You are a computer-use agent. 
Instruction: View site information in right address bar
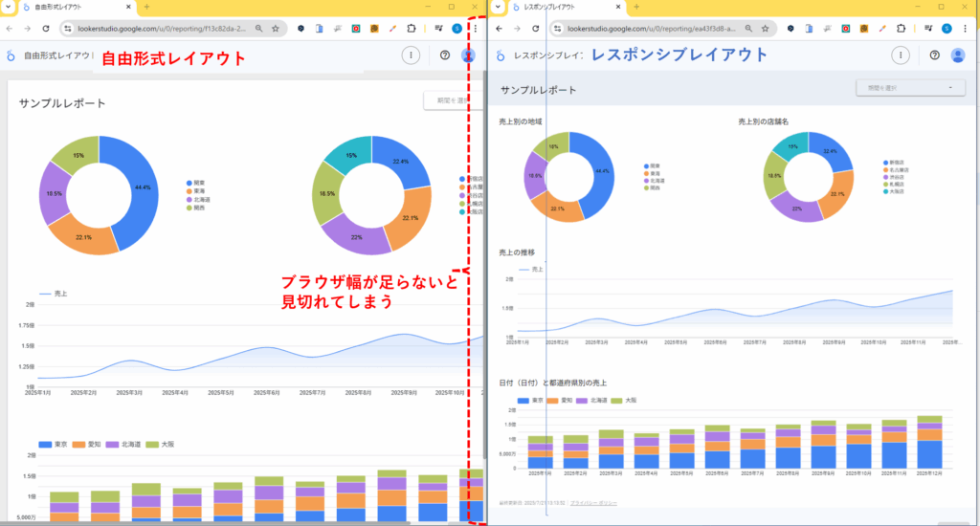coord(558,29)
